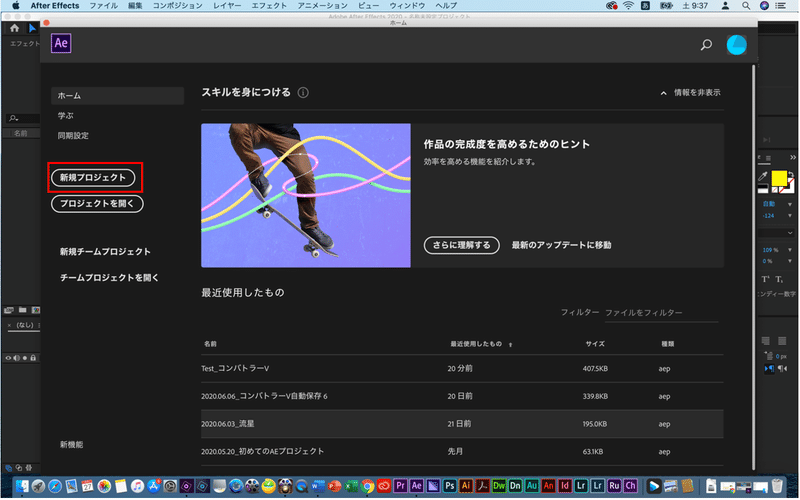Viewport: 800px width, 500px height.
Task: Click the info icon beside スキルを身につける
Action: coord(303,92)
